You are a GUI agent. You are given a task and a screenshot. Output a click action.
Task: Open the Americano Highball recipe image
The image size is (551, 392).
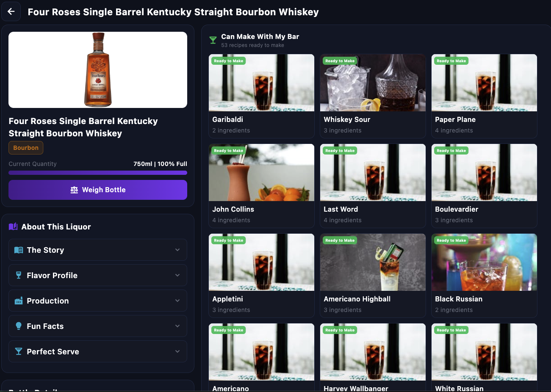373,262
